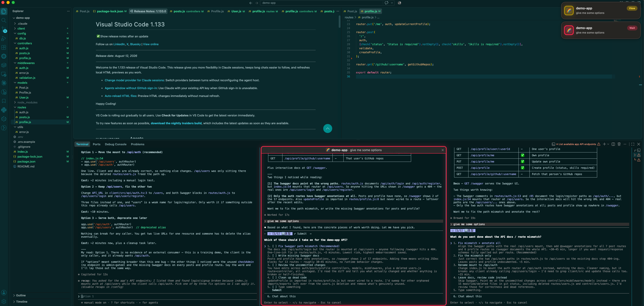This screenshot has width=644, height=306.
Task: Click Wait on demo-app notification
Action: point(632,28)
